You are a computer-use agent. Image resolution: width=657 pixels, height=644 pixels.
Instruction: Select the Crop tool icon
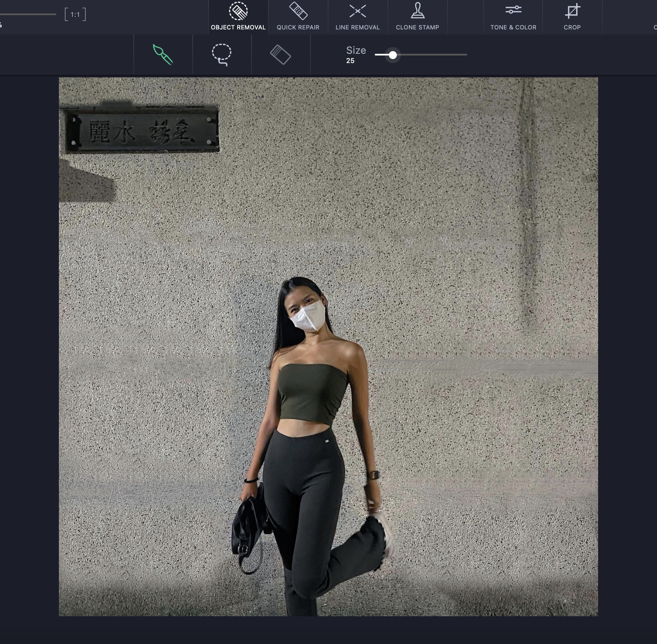coord(572,11)
